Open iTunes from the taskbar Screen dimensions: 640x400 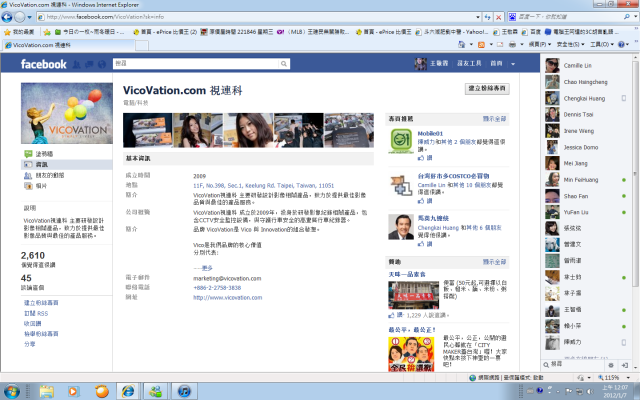[x=184, y=392]
